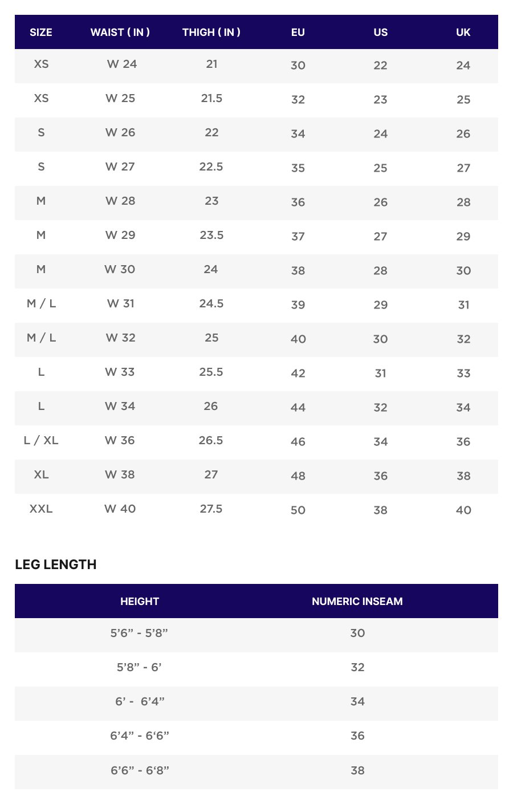Click the HEIGHT column header
The height and width of the screenshot is (812, 513).
click(140, 602)
